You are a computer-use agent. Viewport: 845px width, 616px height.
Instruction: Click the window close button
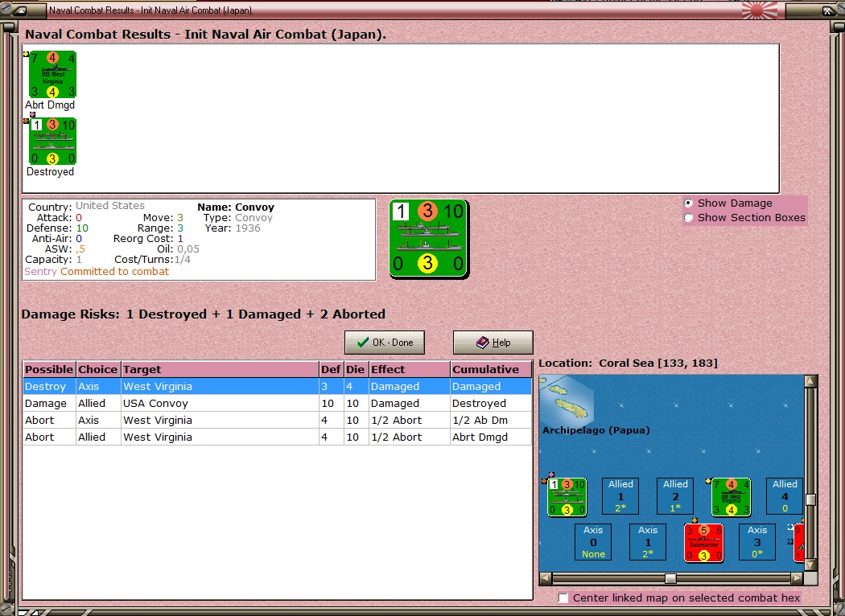pyautogui.click(x=828, y=10)
